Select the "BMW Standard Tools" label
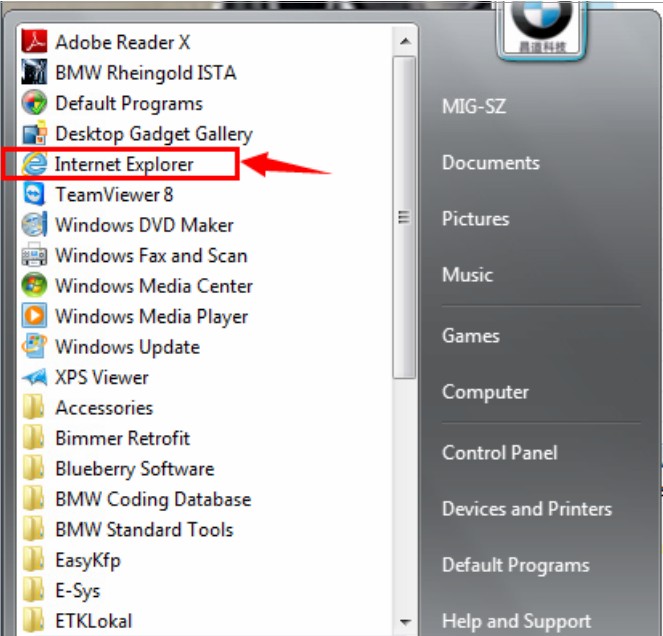This screenshot has width=663, height=636. (144, 529)
